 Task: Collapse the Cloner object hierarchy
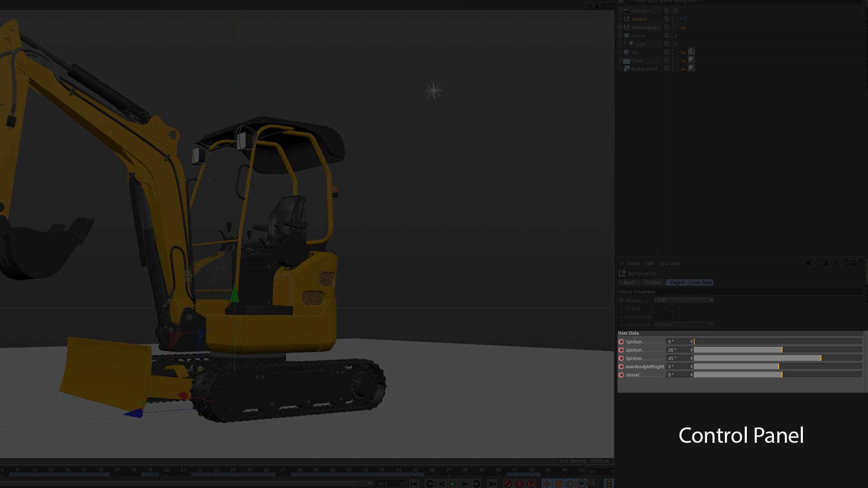620,36
